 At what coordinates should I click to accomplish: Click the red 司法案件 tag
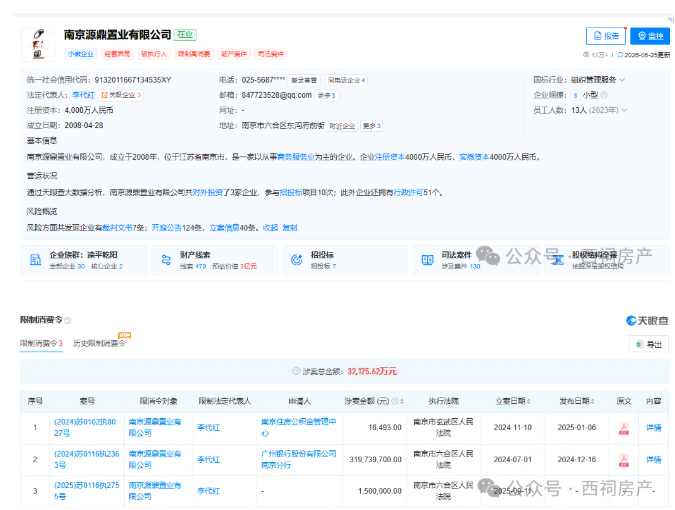[x=270, y=54]
